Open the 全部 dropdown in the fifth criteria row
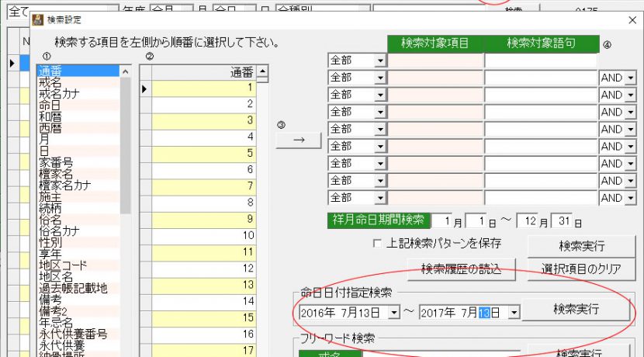 pyautogui.click(x=380, y=130)
